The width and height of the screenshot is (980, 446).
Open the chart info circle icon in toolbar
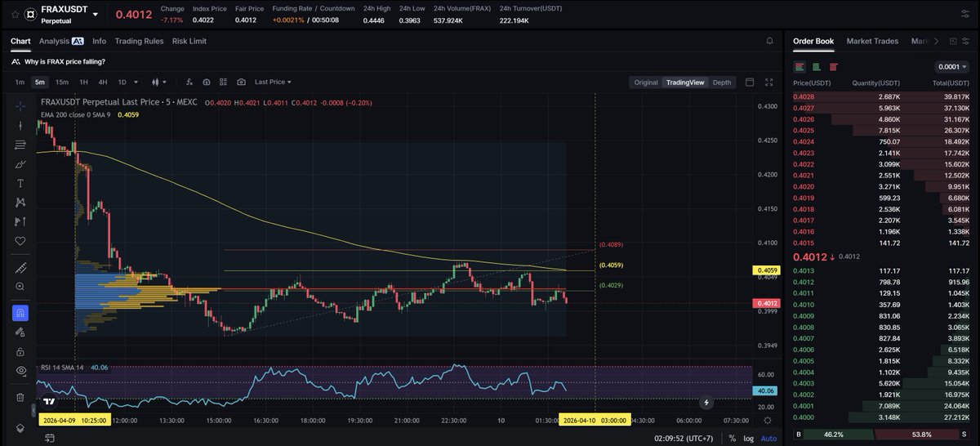pos(207,82)
